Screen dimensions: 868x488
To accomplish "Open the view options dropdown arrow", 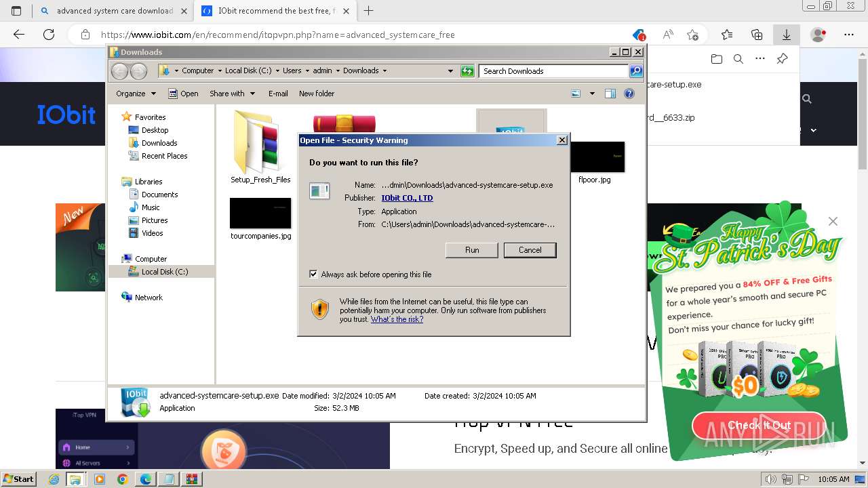I will pos(592,94).
